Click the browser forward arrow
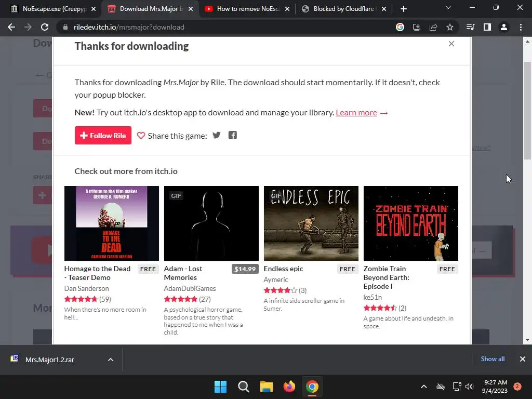The height and width of the screenshot is (399, 532). pyautogui.click(x=28, y=27)
